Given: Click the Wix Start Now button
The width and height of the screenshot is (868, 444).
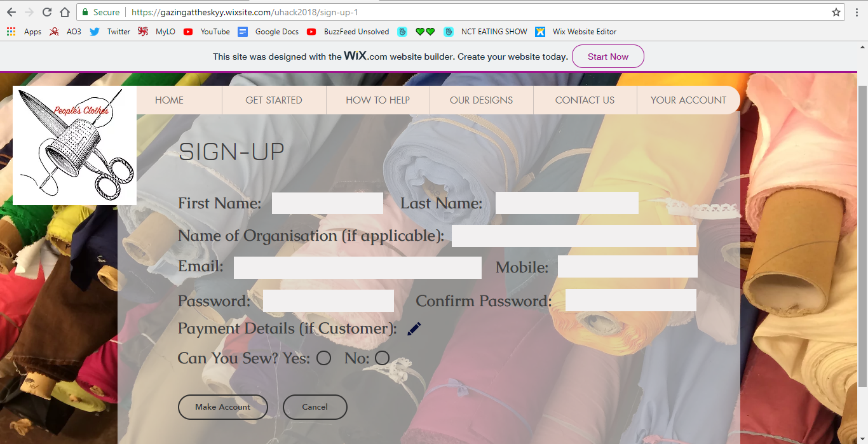Looking at the screenshot, I should pos(608,57).
